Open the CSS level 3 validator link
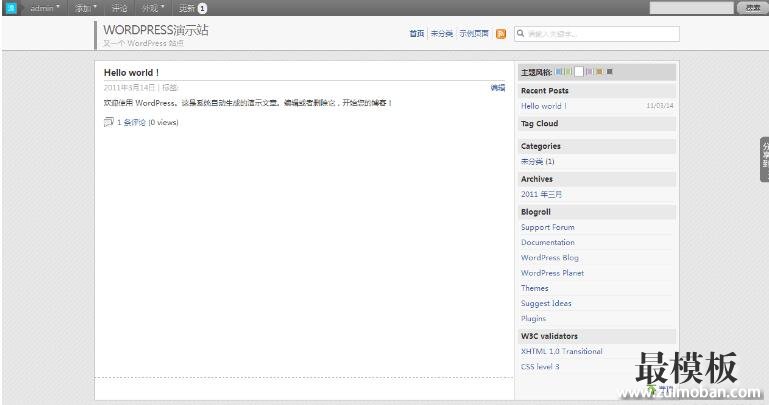Image resolution: width=769 pixels, height=405 pixels. tap(540, 366)
